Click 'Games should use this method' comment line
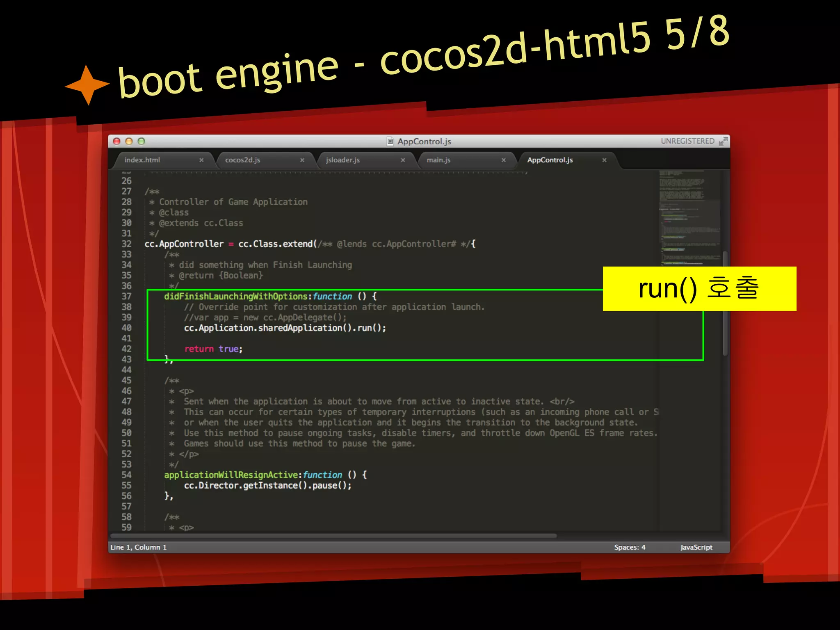Image resolution: width=840 pixels, height=630 pixels. point(299,443)
